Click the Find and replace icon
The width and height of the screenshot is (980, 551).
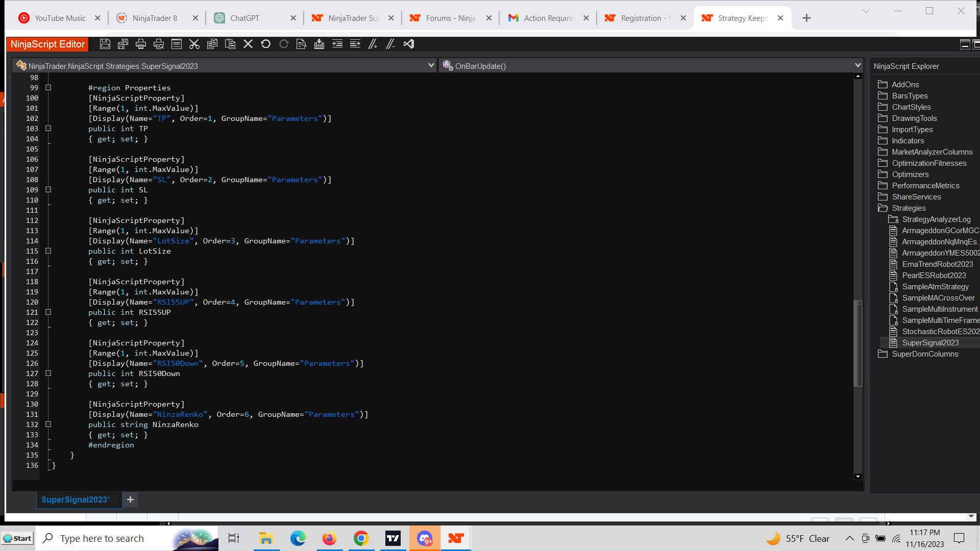tap(302, 44)
